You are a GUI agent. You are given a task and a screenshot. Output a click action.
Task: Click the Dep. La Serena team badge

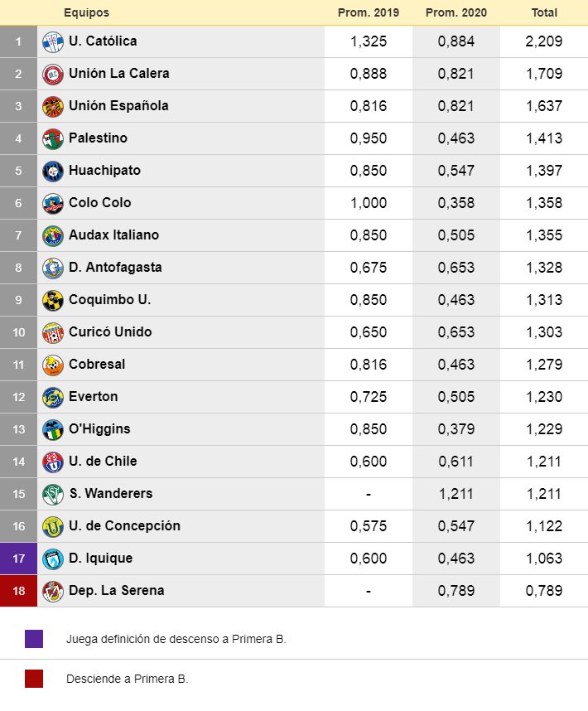[x=53, y=591]
